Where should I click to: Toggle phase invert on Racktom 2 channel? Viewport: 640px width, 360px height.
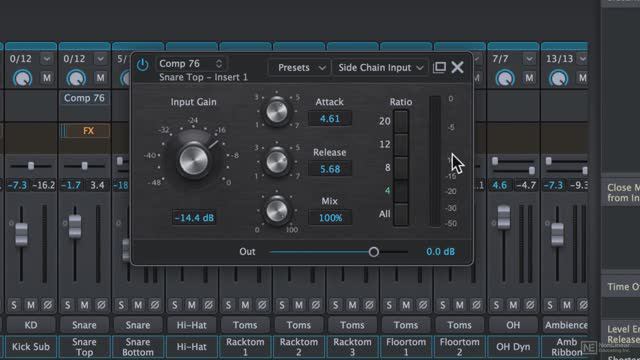[x=316, y=305]
